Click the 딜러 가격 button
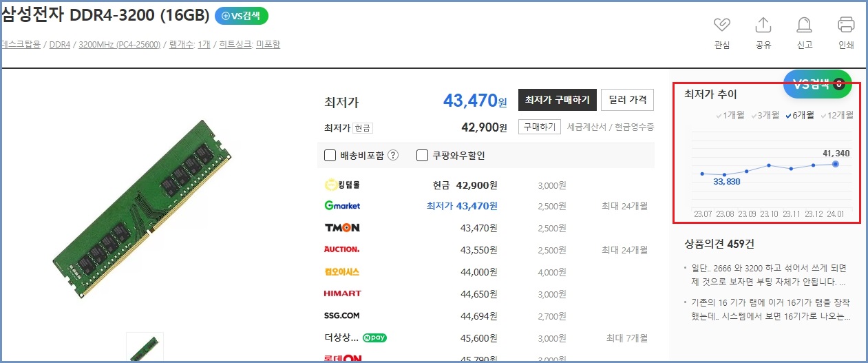868x363 pixels. [x=627, y=100]
